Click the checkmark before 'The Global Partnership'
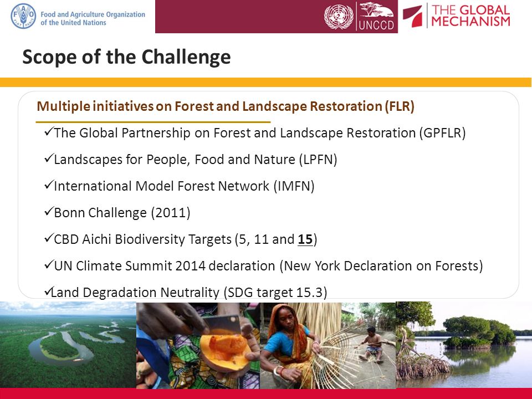The height and width of the screenshot is (399, 532). 49,132
